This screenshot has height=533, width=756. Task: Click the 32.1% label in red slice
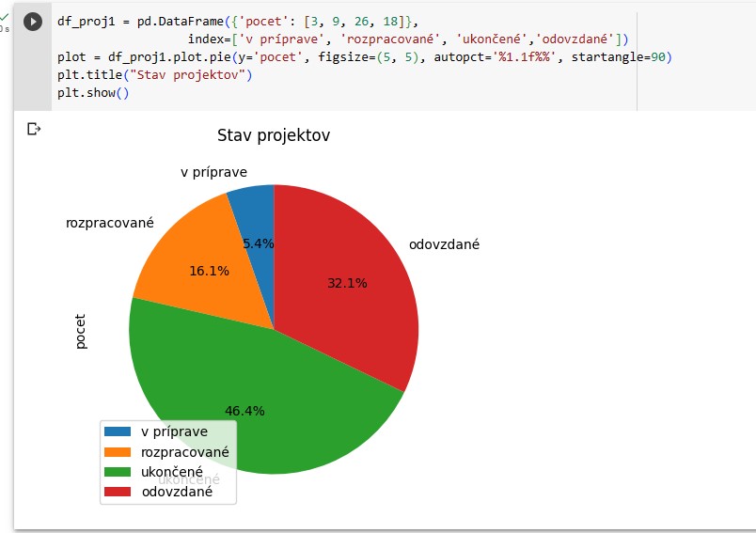pyautogui.click(x=347, y=283)
